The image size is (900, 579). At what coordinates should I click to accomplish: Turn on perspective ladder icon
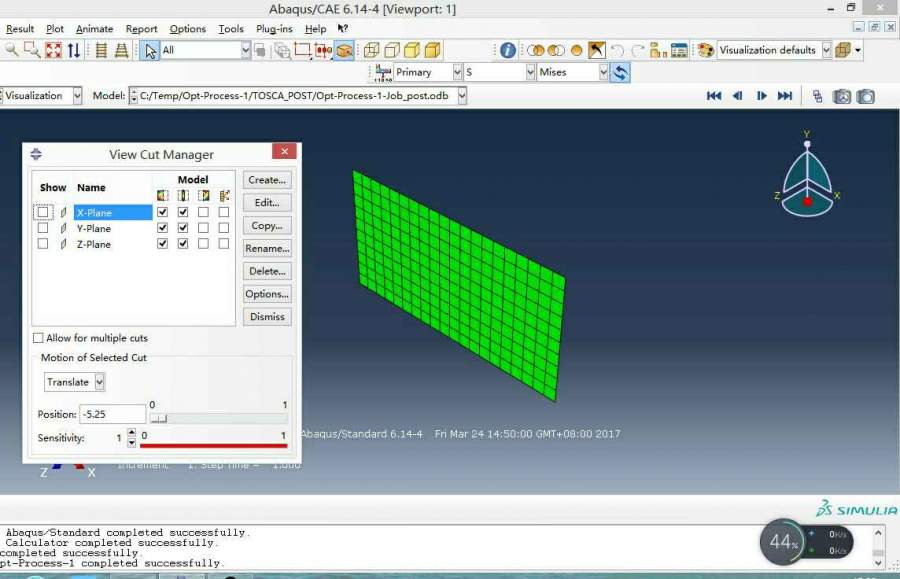122,50
